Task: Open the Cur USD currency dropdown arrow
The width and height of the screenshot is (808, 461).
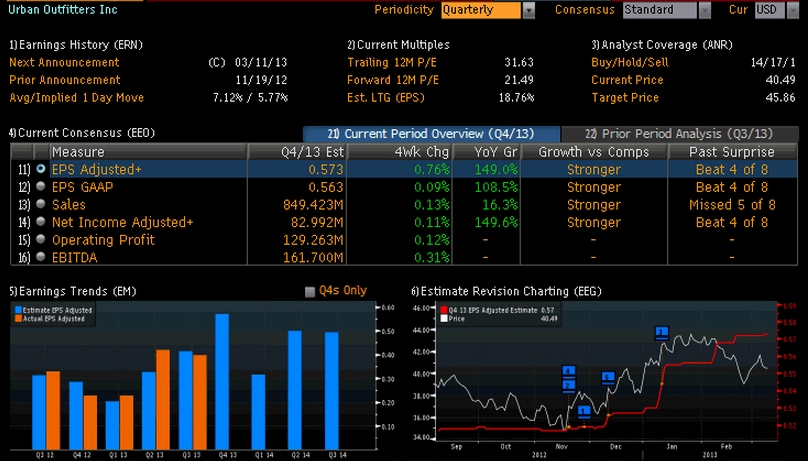Action: coord(793,10)
